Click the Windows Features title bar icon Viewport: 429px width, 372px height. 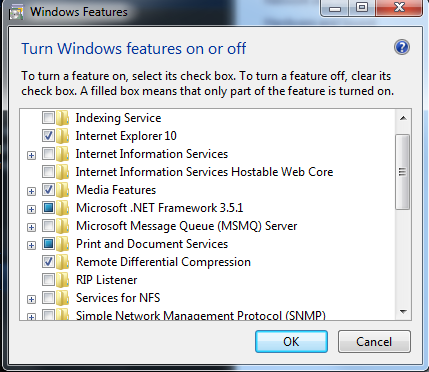[16, 12]
